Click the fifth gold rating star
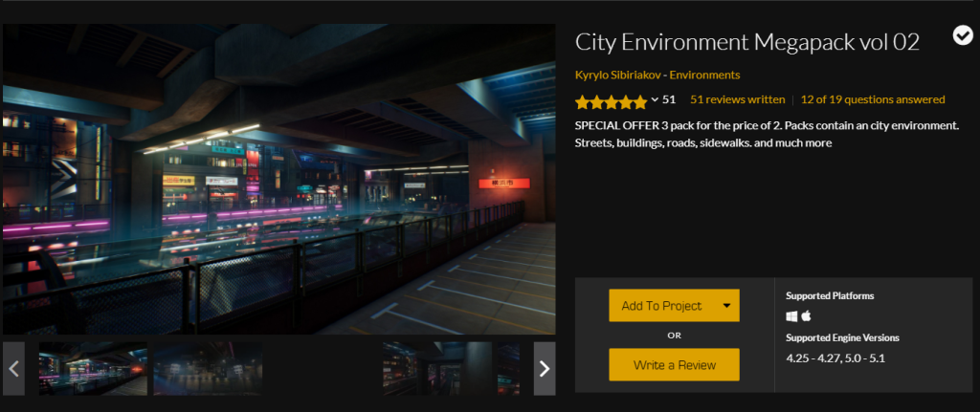 tap(640, 101)
